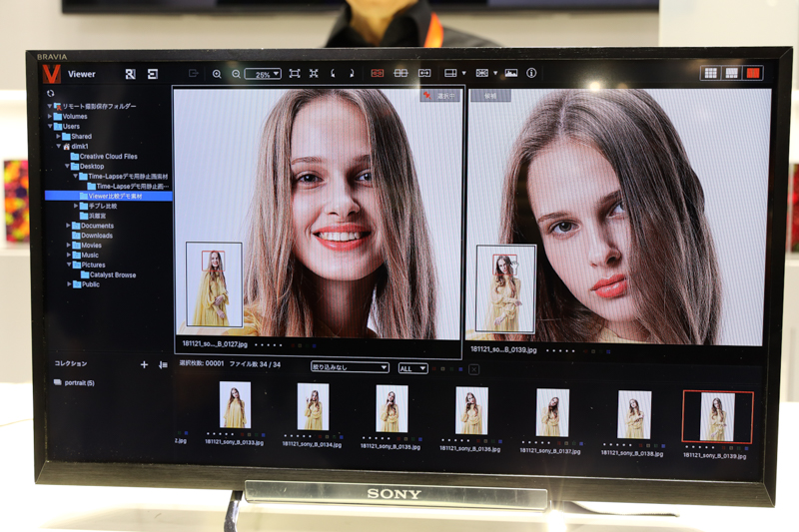Select the Catalyst Browse folder
Image resolution: width=799 pixels, height=532 pixels.
108,274
